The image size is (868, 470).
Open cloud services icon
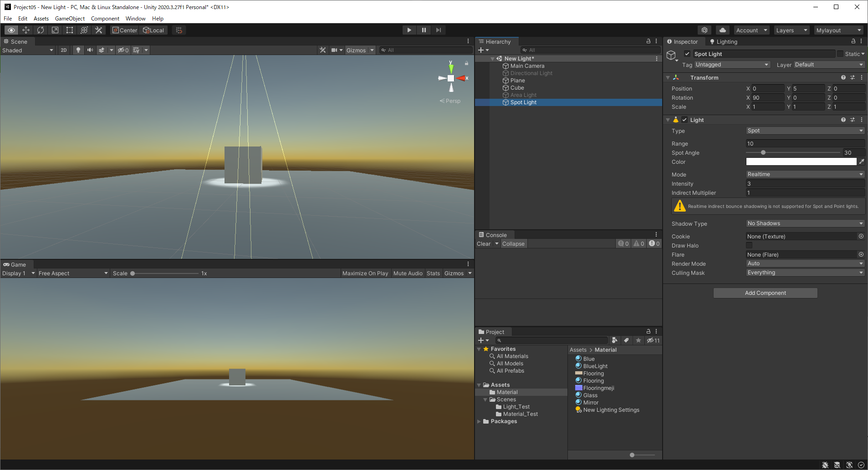[x=723, y=30]
